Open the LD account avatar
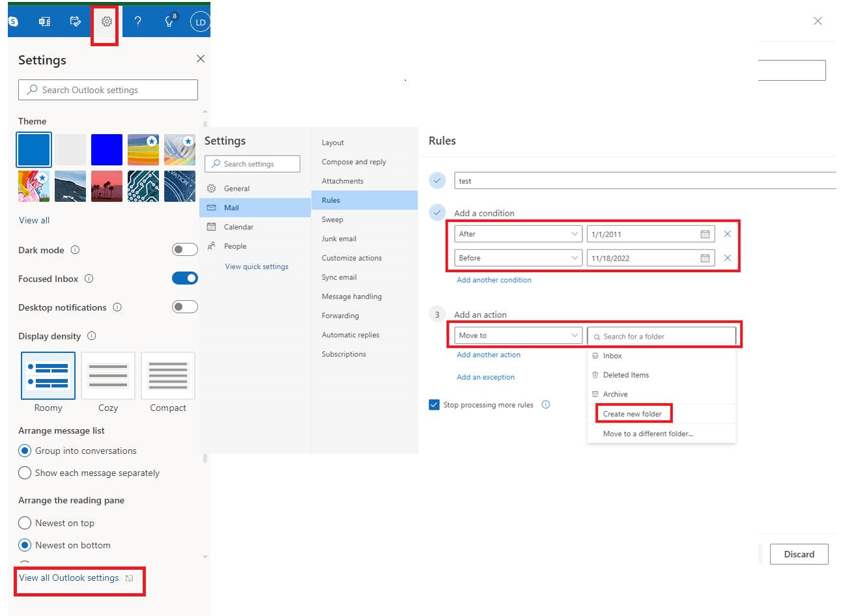The image size is (841, 616). coord(199,21)
